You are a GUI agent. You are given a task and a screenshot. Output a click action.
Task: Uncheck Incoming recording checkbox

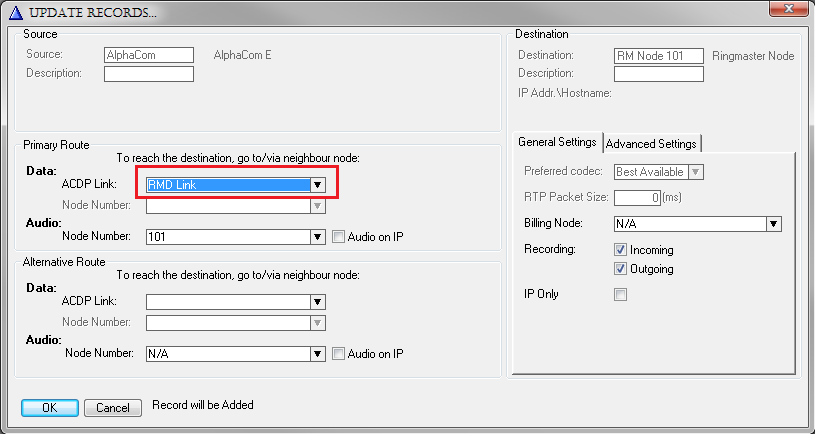pos(620,249)
